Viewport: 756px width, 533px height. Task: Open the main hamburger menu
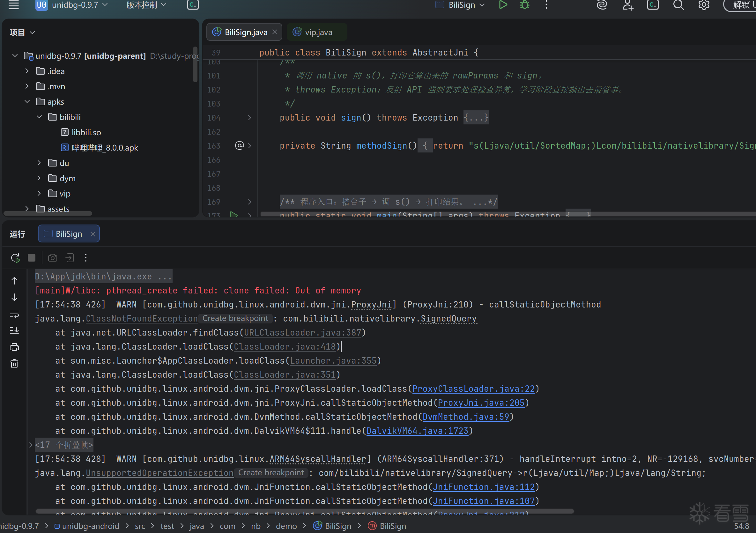click(x=13, y=5)
